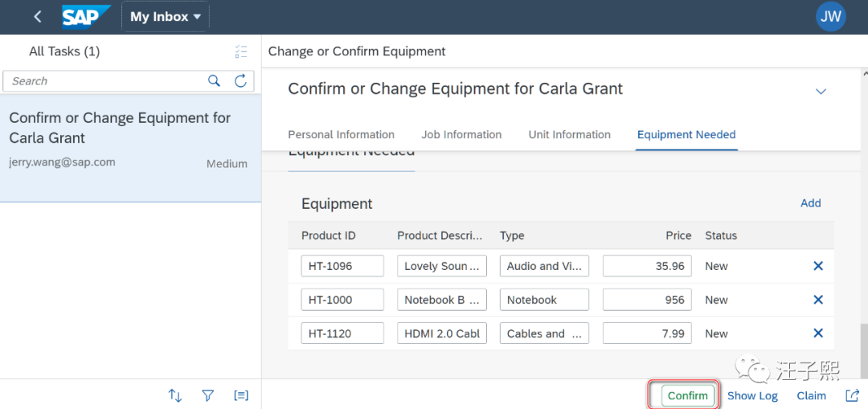Open the sort tasks icon

pyautogui.click(x=175, y=395)
